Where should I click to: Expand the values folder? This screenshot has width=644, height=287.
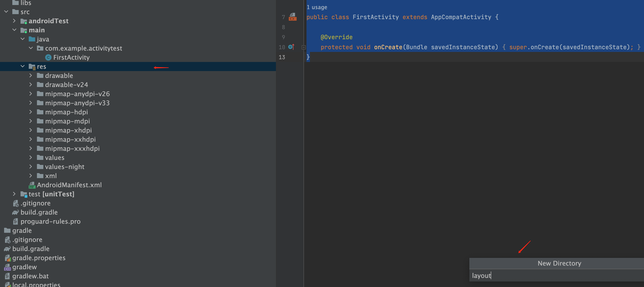click(x=31, y=158)
